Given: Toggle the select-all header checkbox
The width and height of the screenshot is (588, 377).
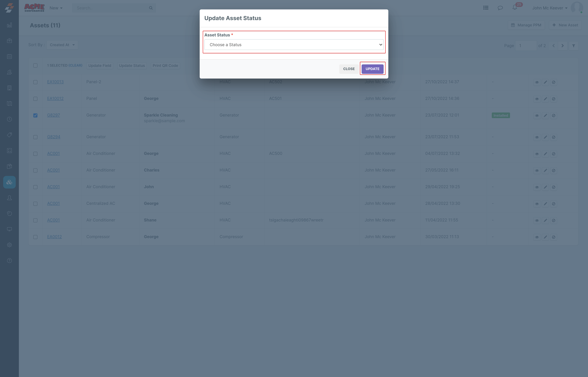Looking at the screenshot, I should (35, 66).
